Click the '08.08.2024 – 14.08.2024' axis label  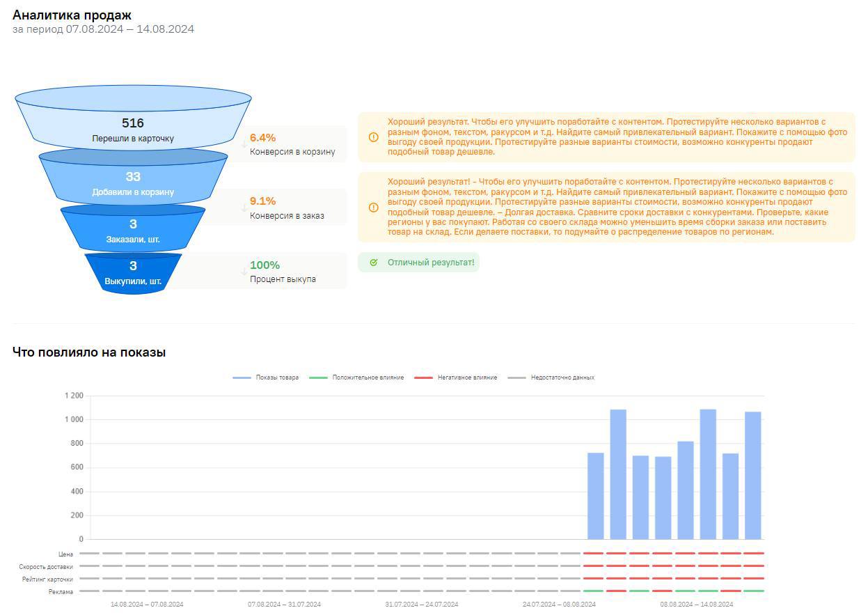(696, 605)
